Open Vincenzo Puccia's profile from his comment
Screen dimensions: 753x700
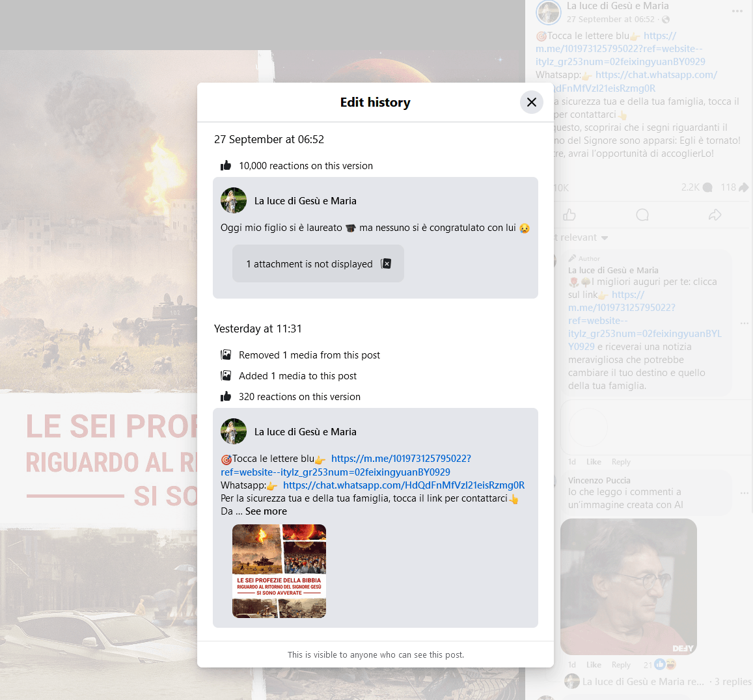tap(599, 480)
